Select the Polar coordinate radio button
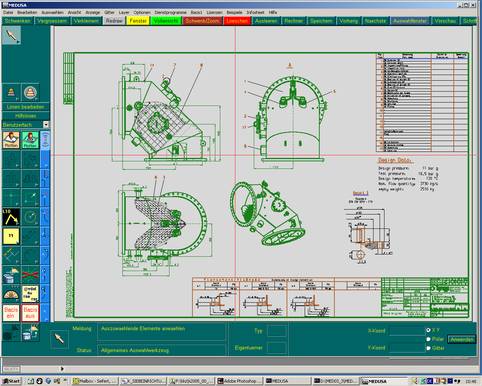The width and height of the screenshot is (482, 386). [x=428, y=339]
